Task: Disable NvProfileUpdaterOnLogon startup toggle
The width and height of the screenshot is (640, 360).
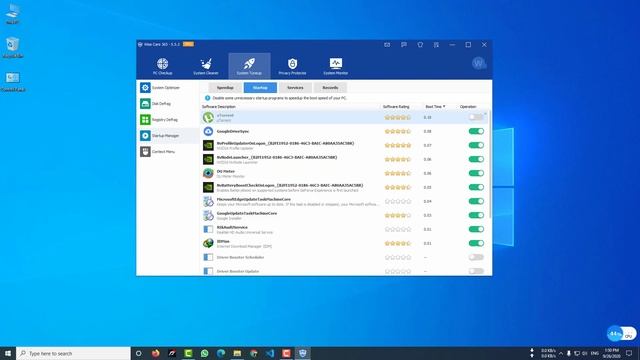Action: 476,145
